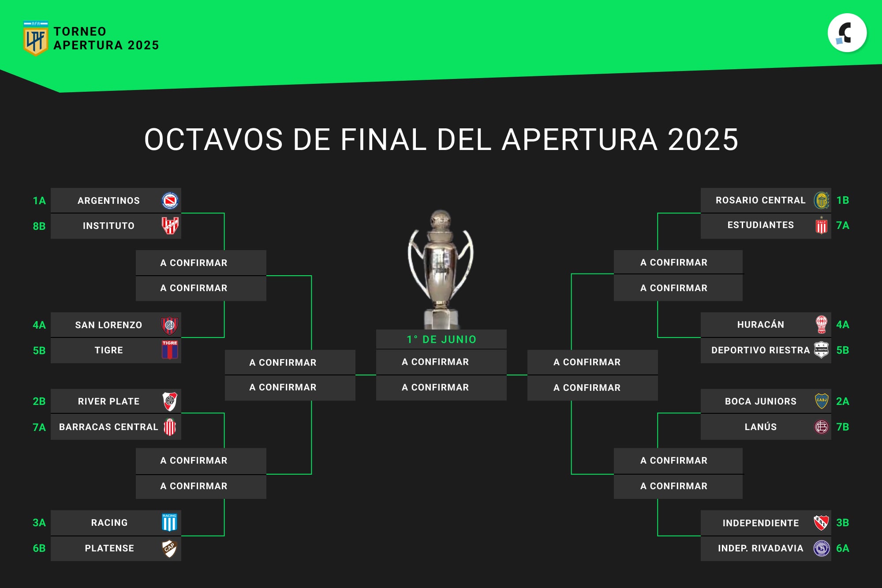Click the Deportivo Riestra name label
This screenshot has height=588, width=882.
[760, 350]
